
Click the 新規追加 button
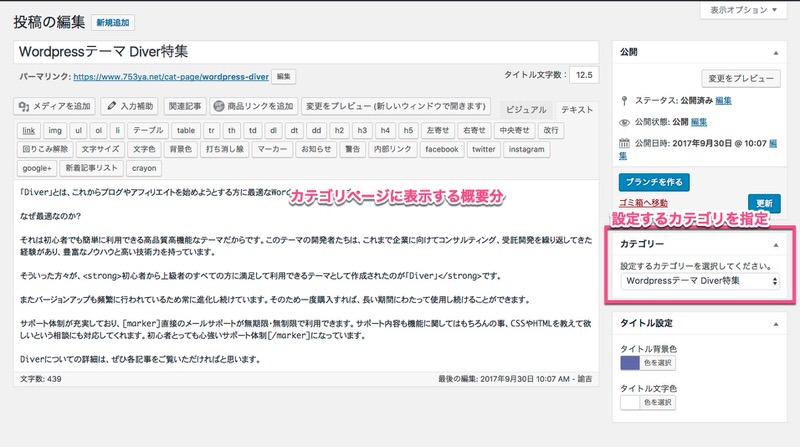coord(113,22)
